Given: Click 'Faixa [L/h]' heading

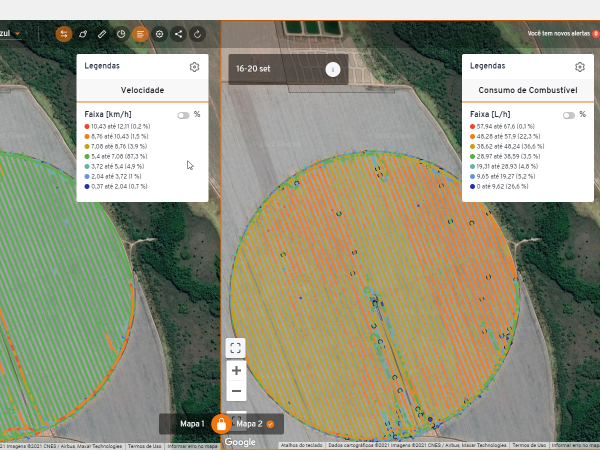Looking at the screenshot, I should (490, 114).
